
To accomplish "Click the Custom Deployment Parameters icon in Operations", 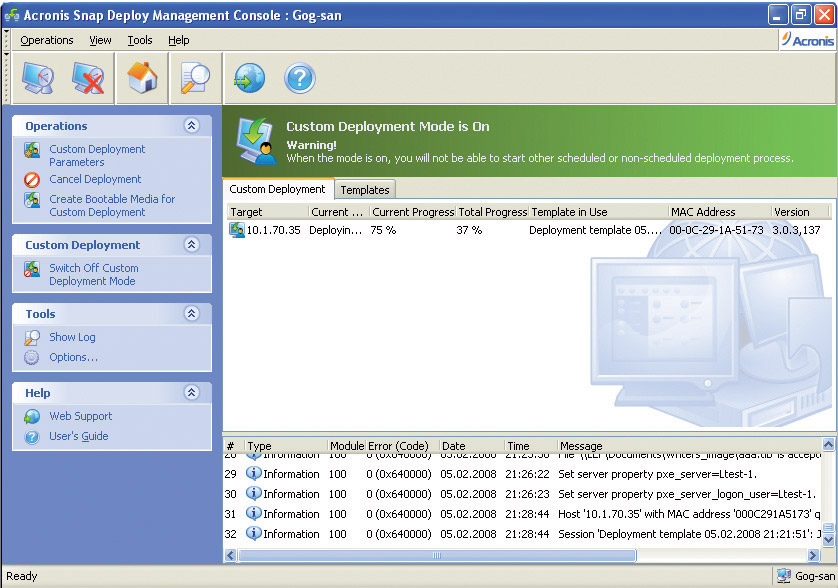I will coord(31,150).
